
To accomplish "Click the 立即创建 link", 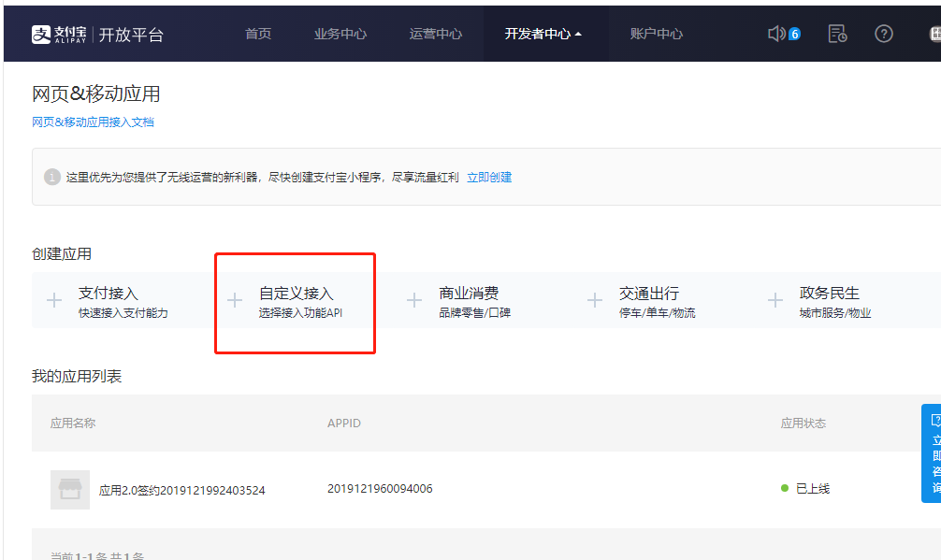I will tap(489, 177).
